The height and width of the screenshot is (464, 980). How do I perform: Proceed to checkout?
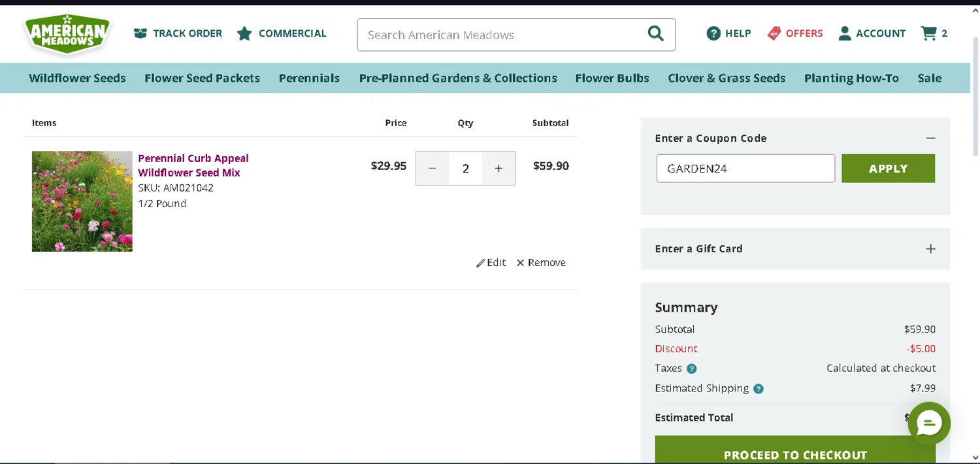click(x=795, y=451)
